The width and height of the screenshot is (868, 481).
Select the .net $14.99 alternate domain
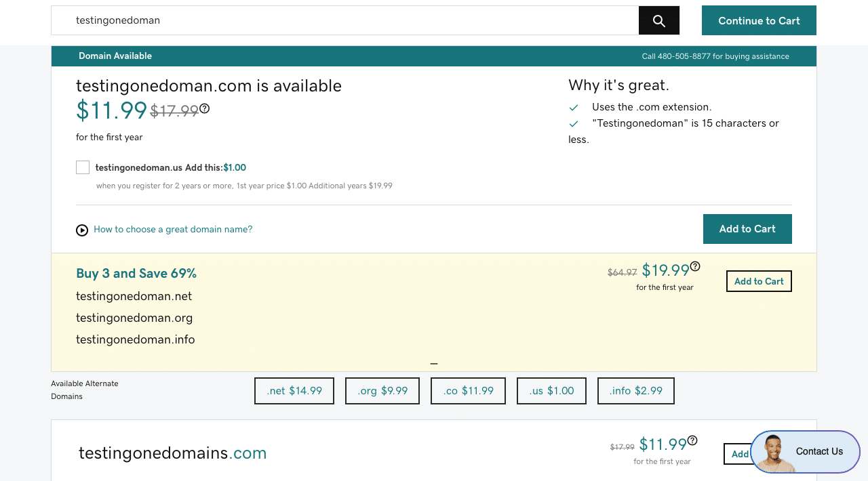tap(294, 391)
